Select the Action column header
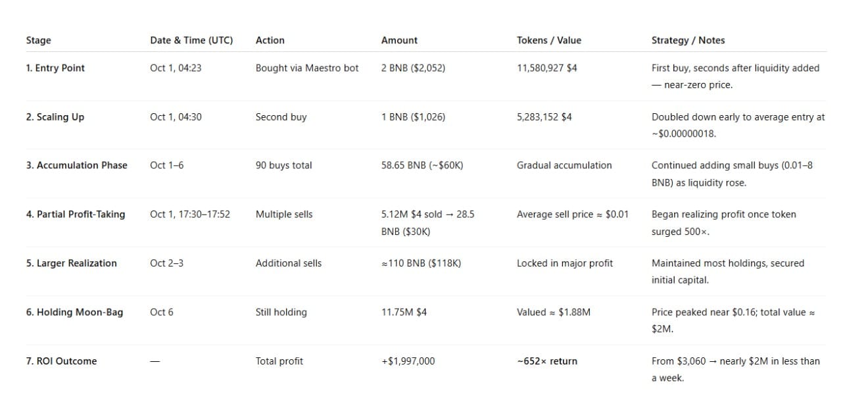Image resolution: width=868 pixels, height=404 pixels. pos(270,40)
